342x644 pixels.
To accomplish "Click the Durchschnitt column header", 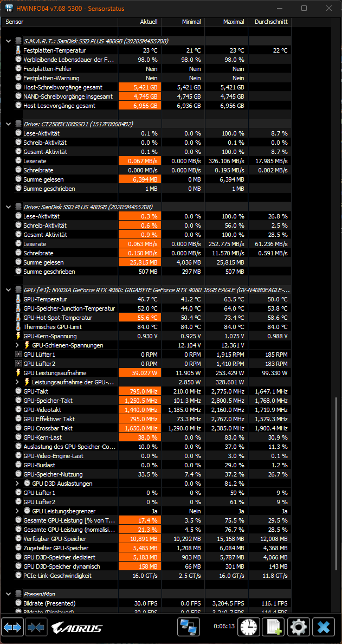I will pos(270,22).
